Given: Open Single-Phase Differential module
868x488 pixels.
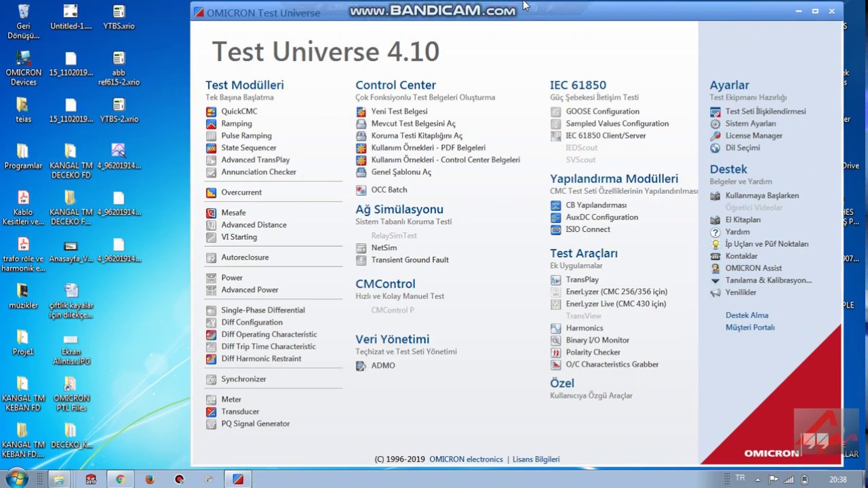Looking at the screenshot, I should point(263,310).
